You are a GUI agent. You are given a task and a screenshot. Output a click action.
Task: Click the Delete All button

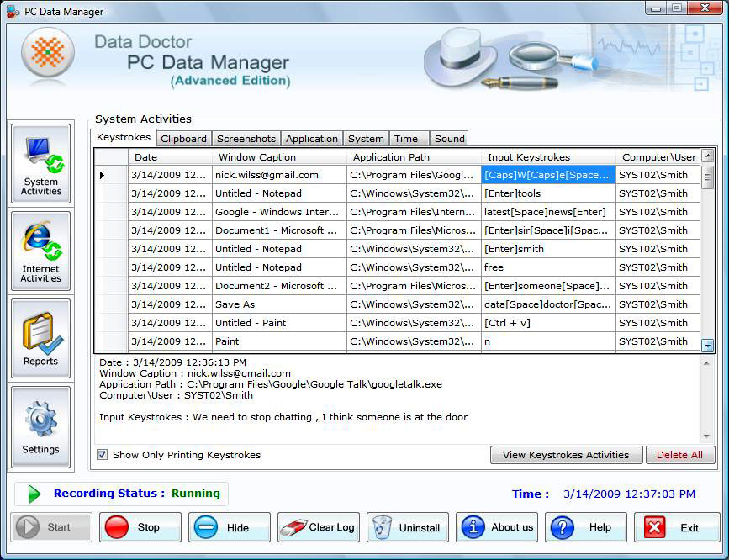click(679, 454)
